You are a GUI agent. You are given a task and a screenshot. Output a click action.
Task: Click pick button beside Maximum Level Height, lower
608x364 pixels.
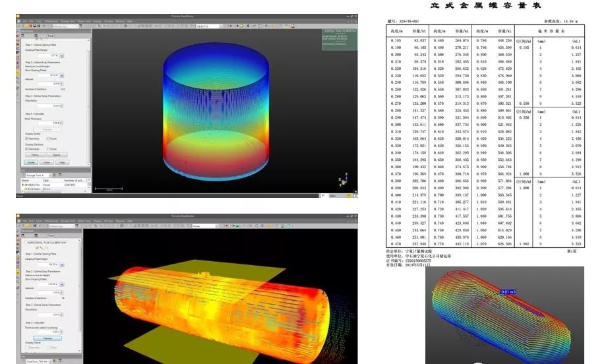(x=62, y=284)
